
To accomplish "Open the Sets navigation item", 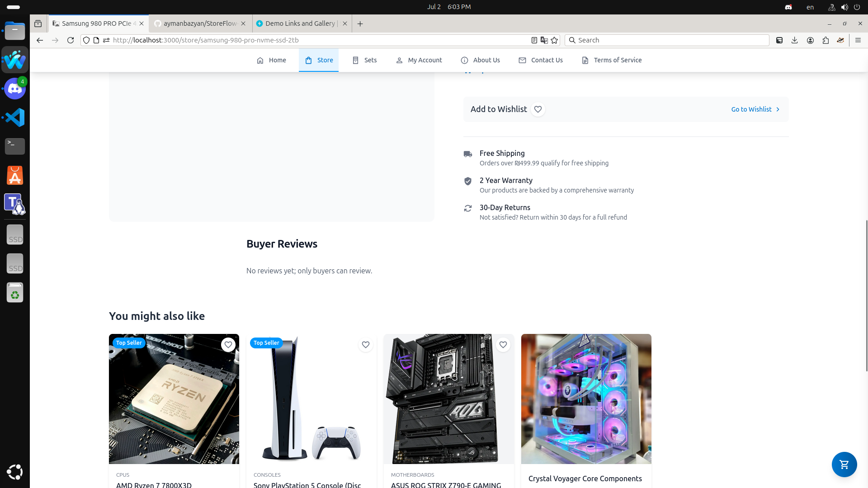I will 364,60.
